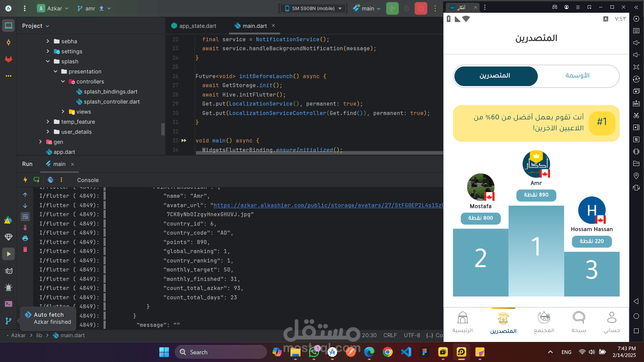Expand the views folder in project tree
Viewport: 644px width, 362px height.
point(63,112)
